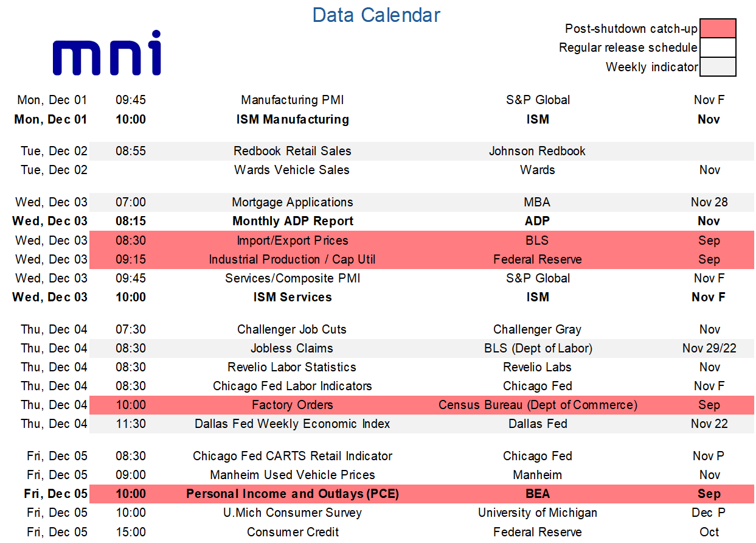Select Personal Income and Outlays (PCE) cell

point(293,494)
